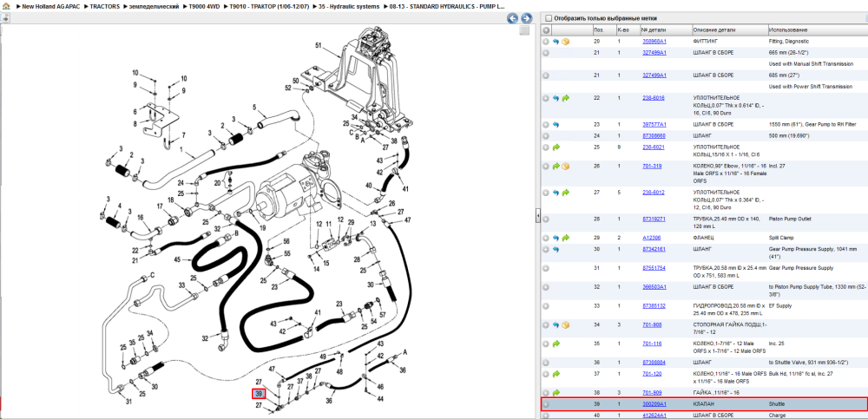The width and height of the screenshot is (868, 419).
Task: Select highlighted callout 39 in the diagram
Action: [259, 394]
